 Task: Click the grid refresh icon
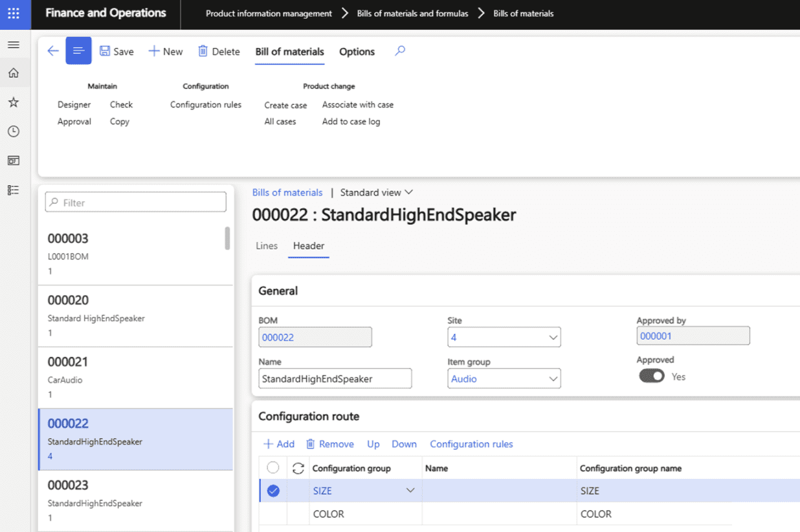click(298, 468)
